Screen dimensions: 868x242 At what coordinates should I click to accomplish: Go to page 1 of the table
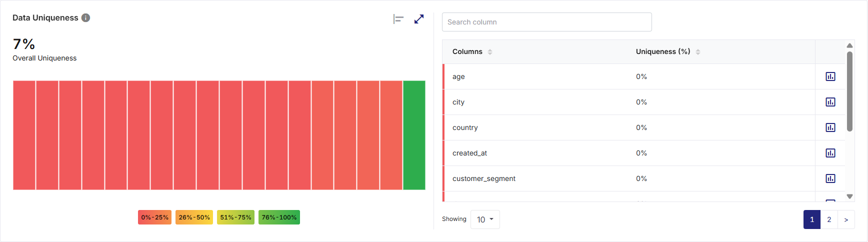click(x=812, y=219)
